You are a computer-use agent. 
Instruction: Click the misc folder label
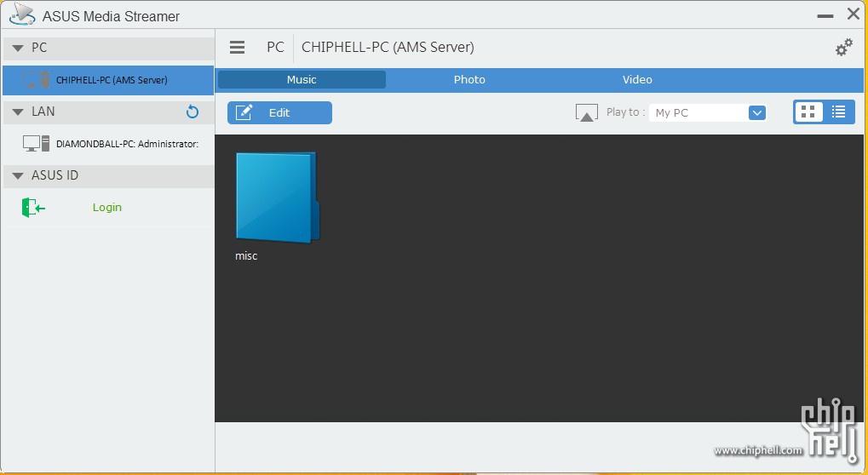[246, 256]
